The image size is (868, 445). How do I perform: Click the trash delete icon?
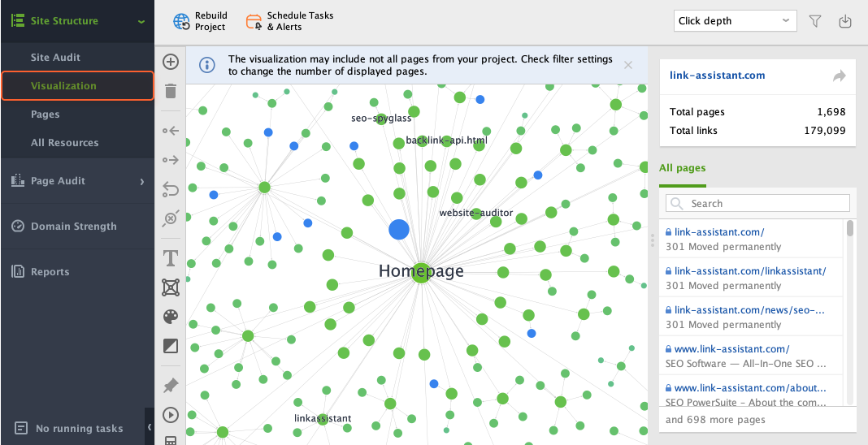[x=171, y=91]
